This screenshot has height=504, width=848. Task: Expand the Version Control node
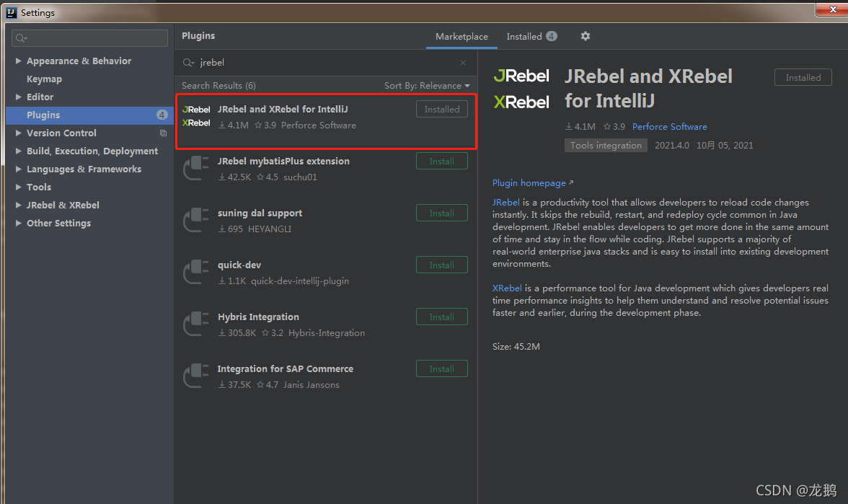coord(19,133)
